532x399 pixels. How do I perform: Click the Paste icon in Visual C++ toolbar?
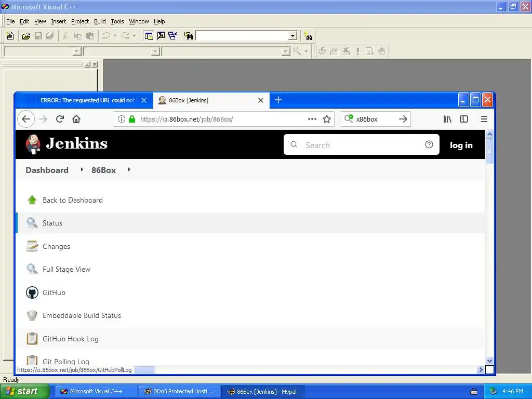coord(90,36)
